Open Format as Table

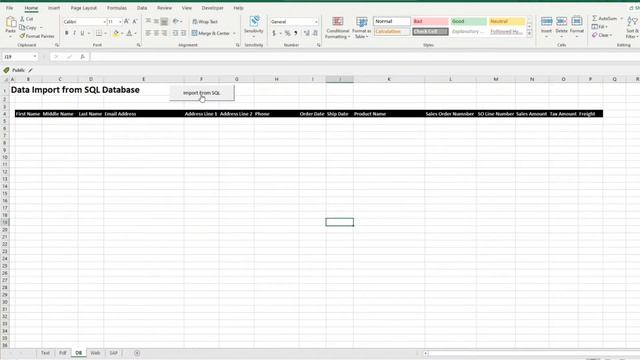click(x=361, y=27)
